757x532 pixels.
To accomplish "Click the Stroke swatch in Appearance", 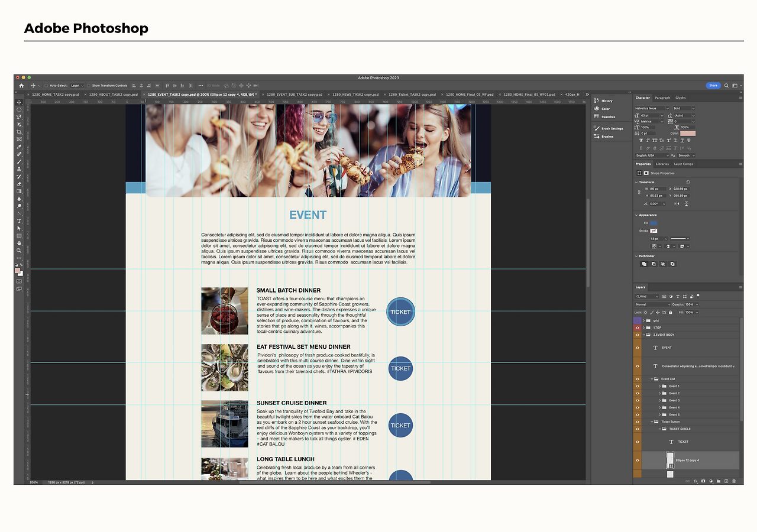I will (654, 231).
